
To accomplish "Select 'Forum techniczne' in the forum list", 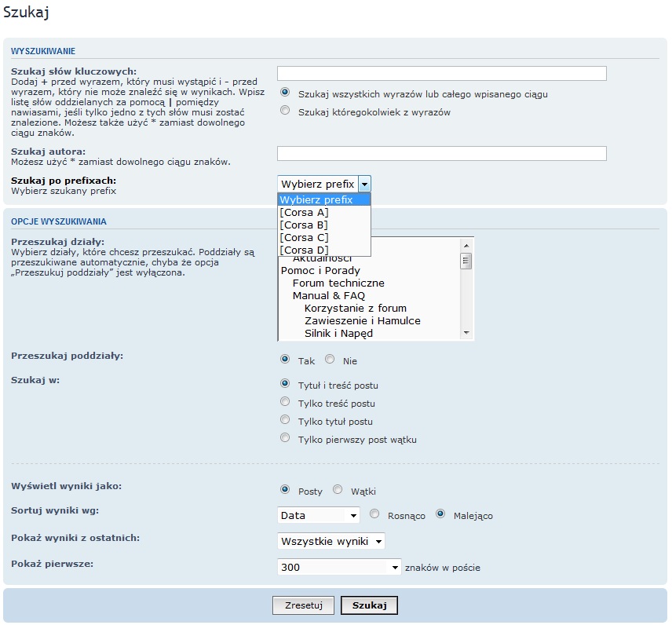I will [338, 283].
